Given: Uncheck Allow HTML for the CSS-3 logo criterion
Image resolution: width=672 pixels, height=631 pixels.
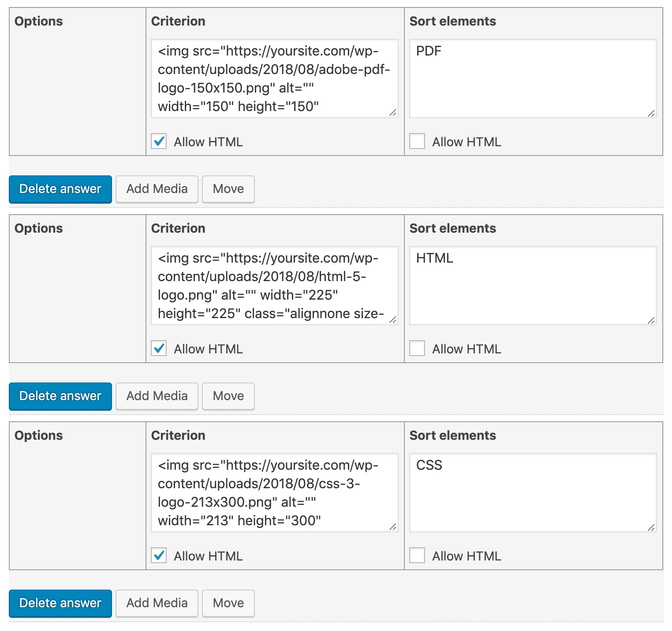Looking at the screenshot, I should pos(159,556).
